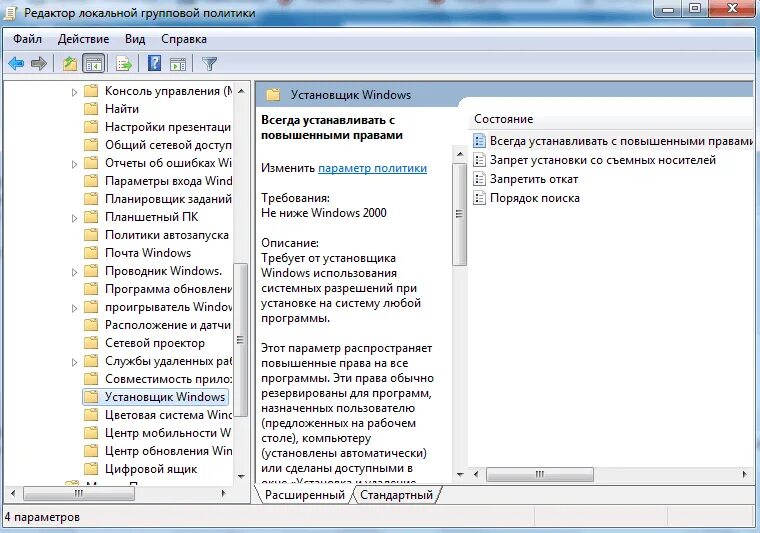Image resolution: width=760 pixels, height=533 pixels.
Task: Click the forward arrow toolbar icon
Action: pyautogui.click(x=38, y=63)
